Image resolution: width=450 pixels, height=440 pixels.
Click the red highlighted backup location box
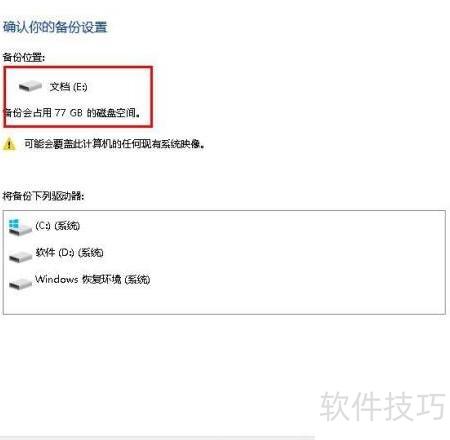(78, 97)
